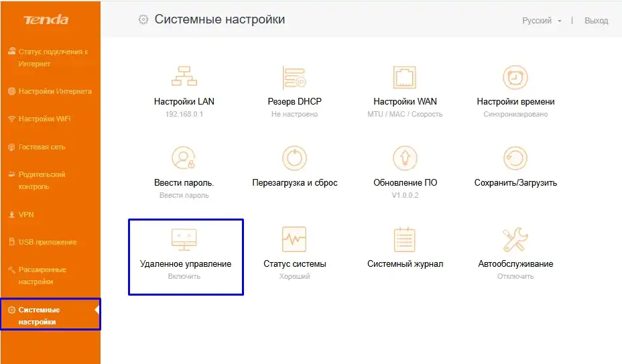622x364 pixels.
Task: Select Системные настройки sidebar item
Action: click(x=50, y=314)
